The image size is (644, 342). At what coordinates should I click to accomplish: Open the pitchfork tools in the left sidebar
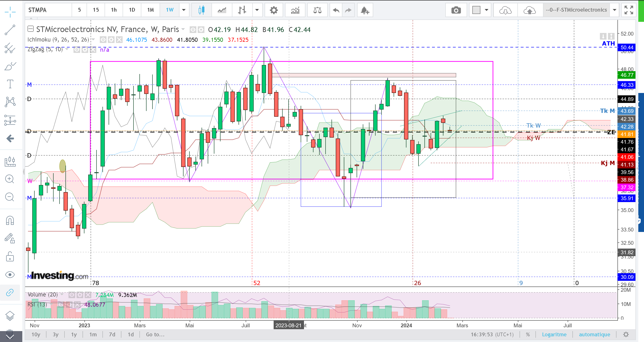10,48
